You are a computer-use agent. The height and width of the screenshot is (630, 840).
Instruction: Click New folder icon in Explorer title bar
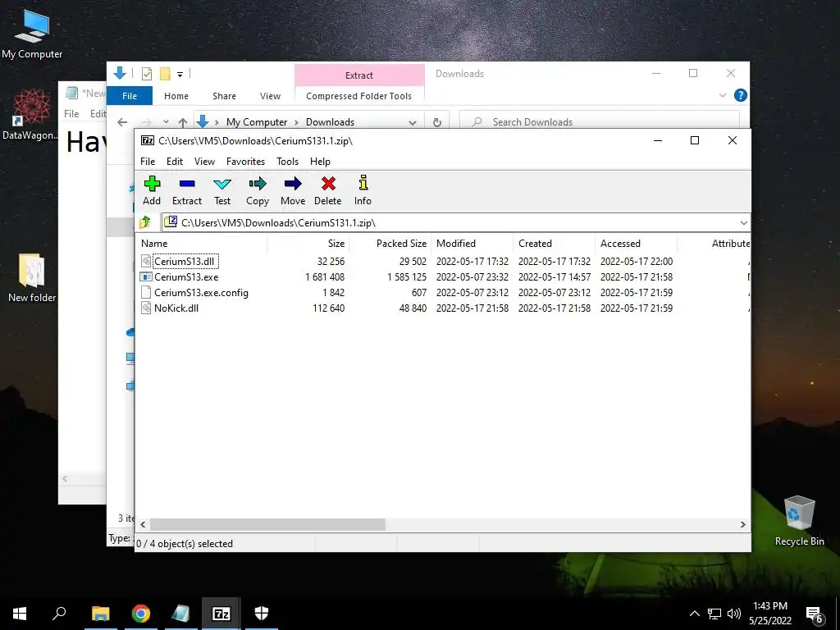click(x=165, y=74)
